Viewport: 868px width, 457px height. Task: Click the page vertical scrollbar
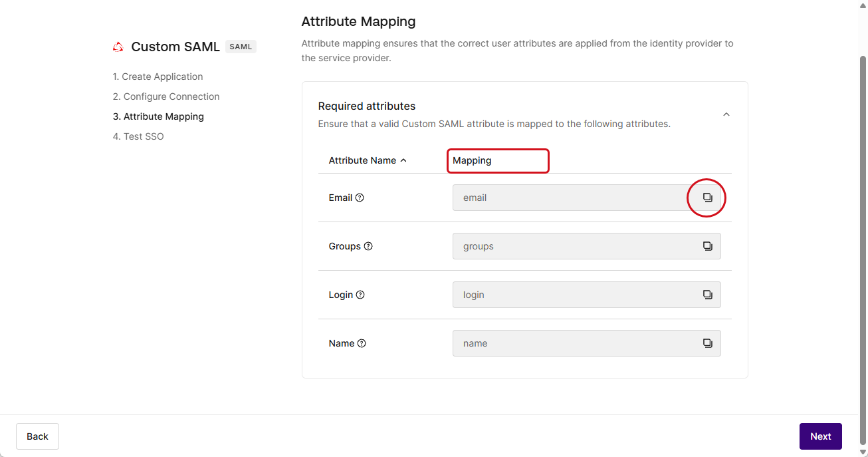tap(863, 249)
